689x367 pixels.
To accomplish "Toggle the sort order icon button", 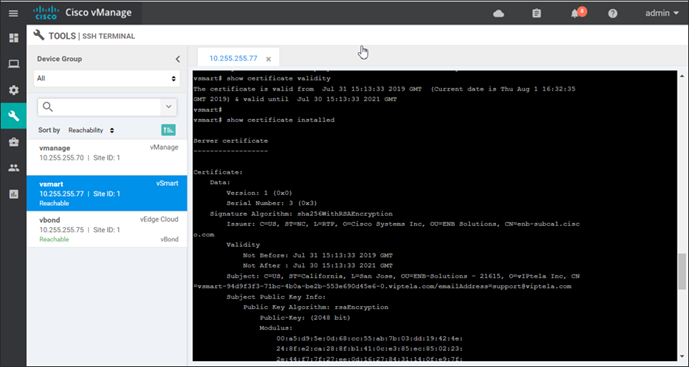I will [168, 130].
